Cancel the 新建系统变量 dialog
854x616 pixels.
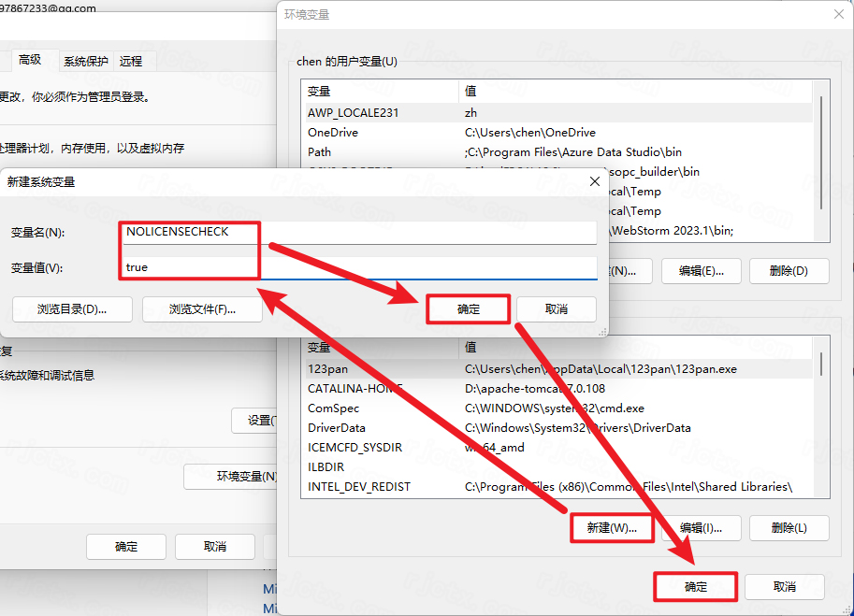pyautogui.click(x=556, y=309)
